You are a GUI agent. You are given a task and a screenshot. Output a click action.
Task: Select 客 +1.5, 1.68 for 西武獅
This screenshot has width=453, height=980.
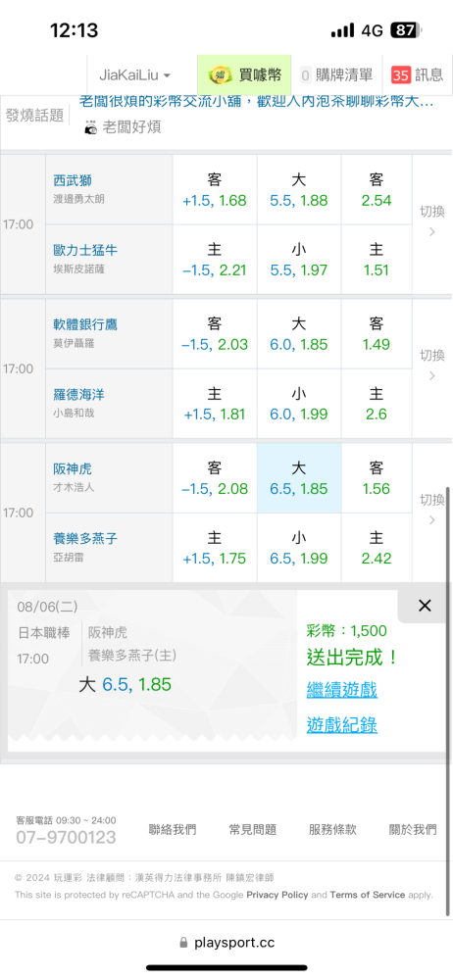pyautogui.click(x=215, y=190)
